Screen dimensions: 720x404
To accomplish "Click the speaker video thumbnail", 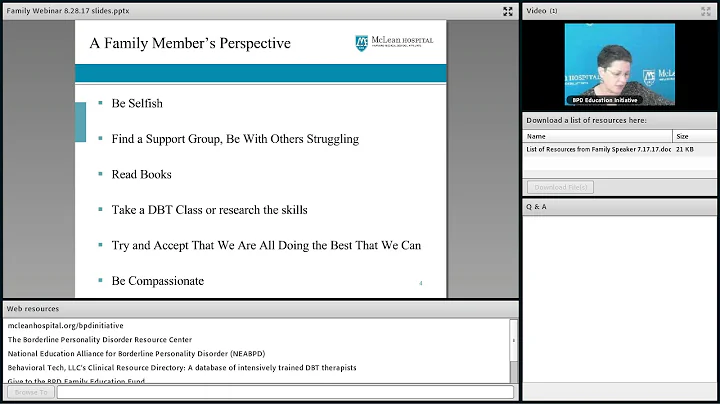I will click(619, 65).
